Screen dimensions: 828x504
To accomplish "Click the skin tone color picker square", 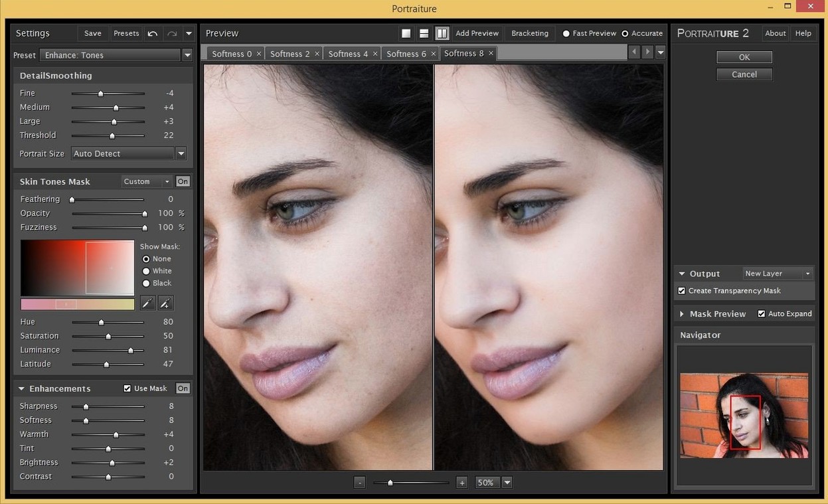I will (77, 268).
